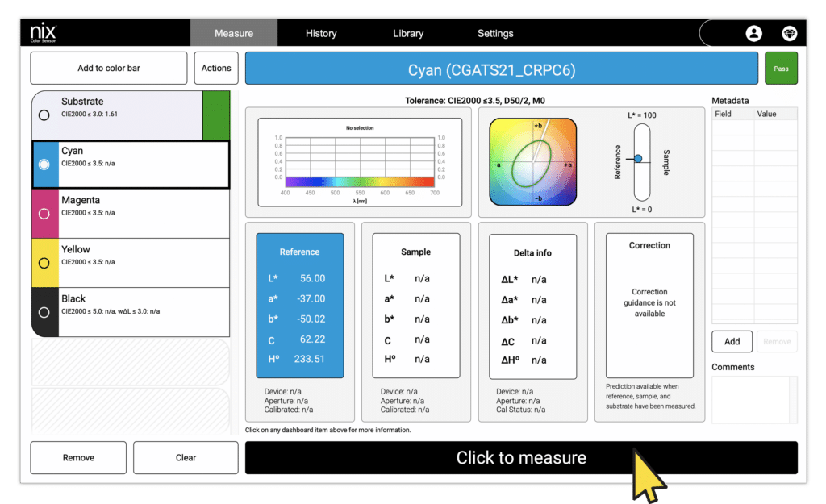
Task: Click Add under the Metadata panel
Action: point(732,341)
